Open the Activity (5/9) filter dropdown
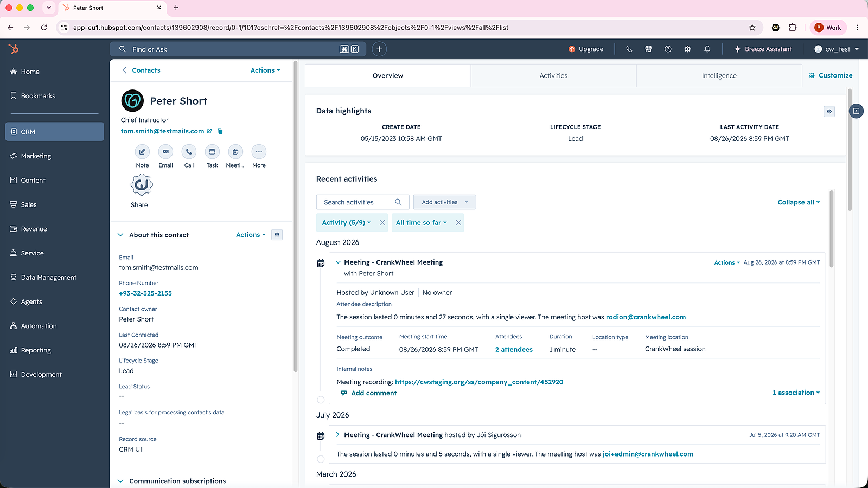This screenshot has width=868, height=488. (346, 223)
